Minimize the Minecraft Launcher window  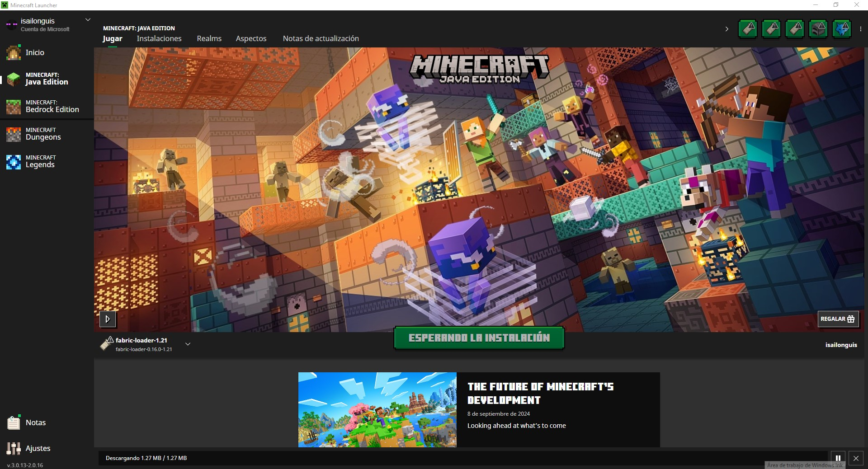click(816, 5)
